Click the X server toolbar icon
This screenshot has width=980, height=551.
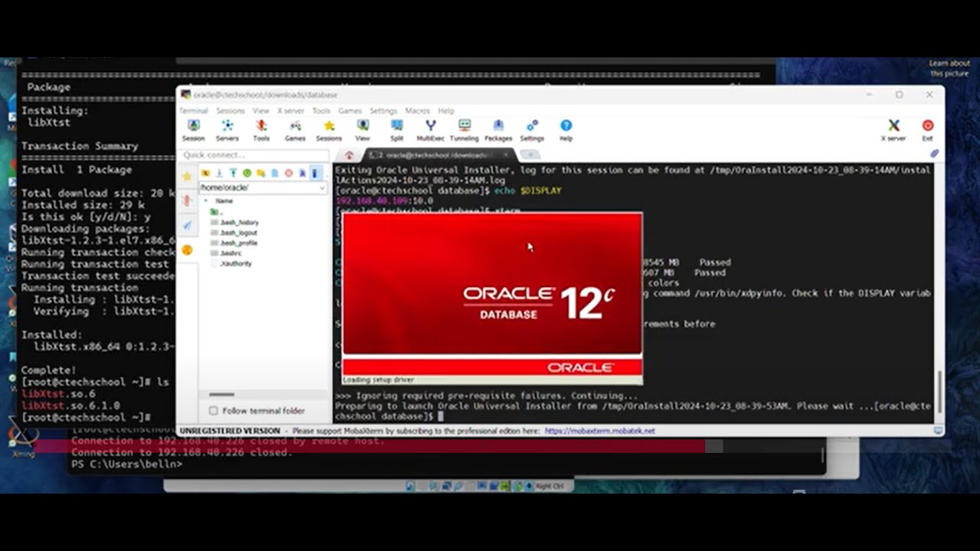click(x=893, y=130)
